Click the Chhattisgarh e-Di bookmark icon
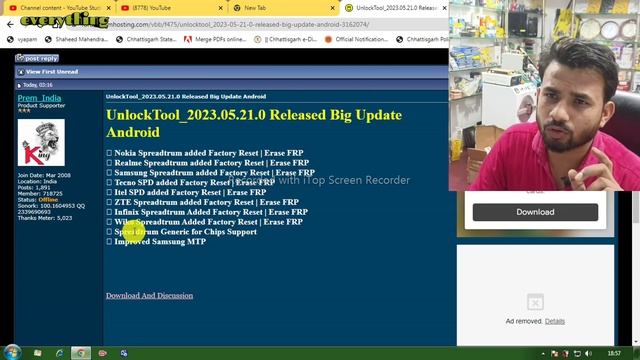Screen dimensions: 640x360 (258, 39)
